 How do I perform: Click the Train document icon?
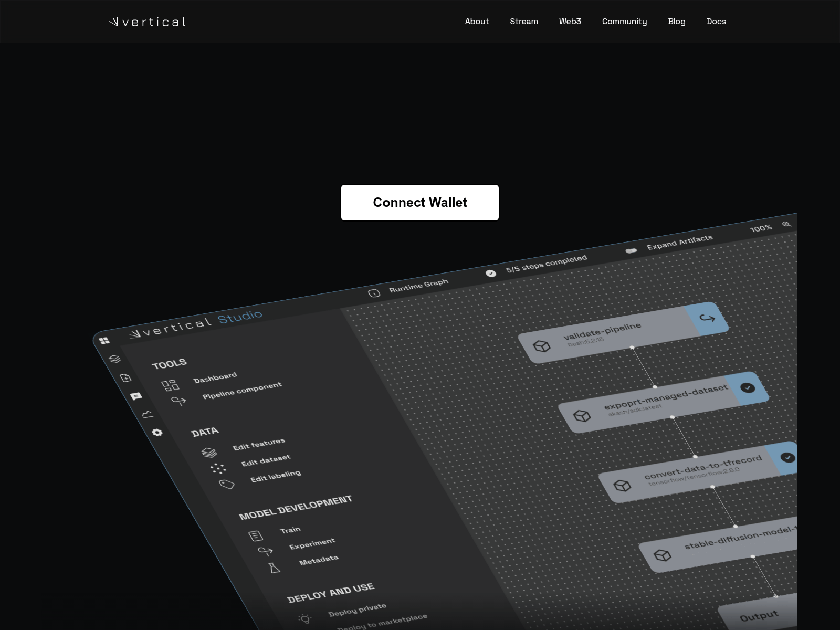(256, 536)
